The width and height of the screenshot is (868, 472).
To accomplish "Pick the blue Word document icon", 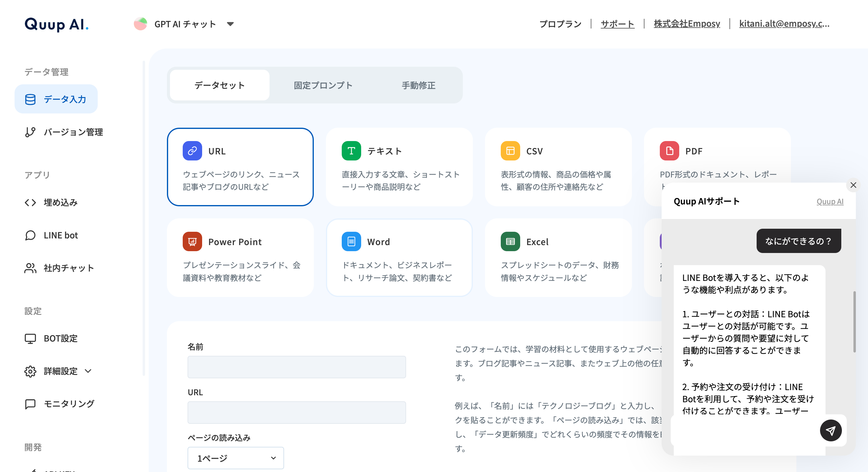I will coord(351,241).
